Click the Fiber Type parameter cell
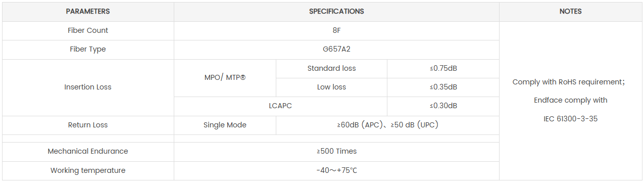The image size is (644, 183). [88, 50]
